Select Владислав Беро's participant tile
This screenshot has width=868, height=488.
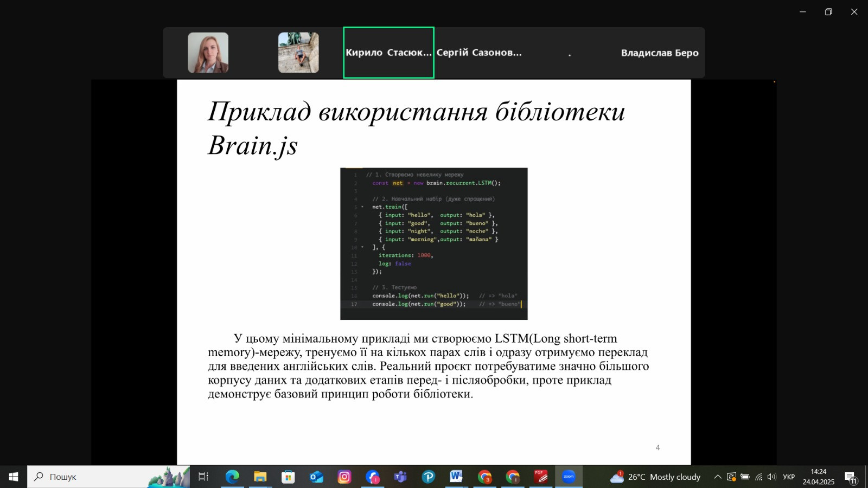coord(660,53)
